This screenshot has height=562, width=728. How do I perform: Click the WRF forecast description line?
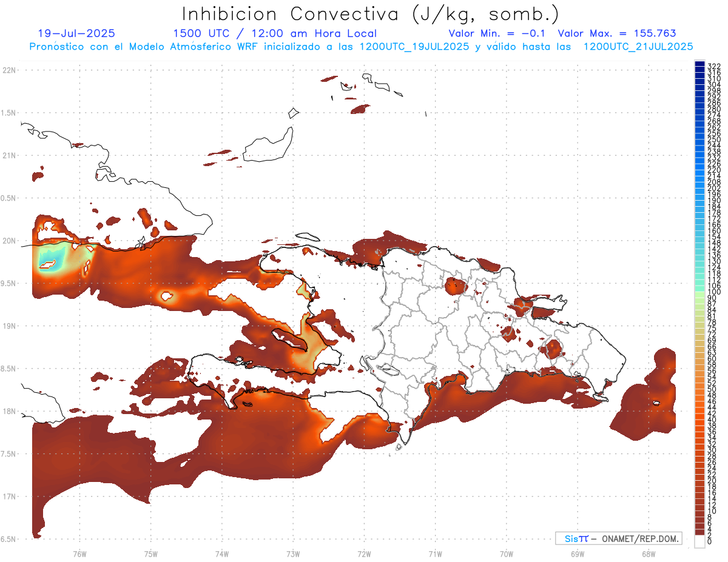361,46
